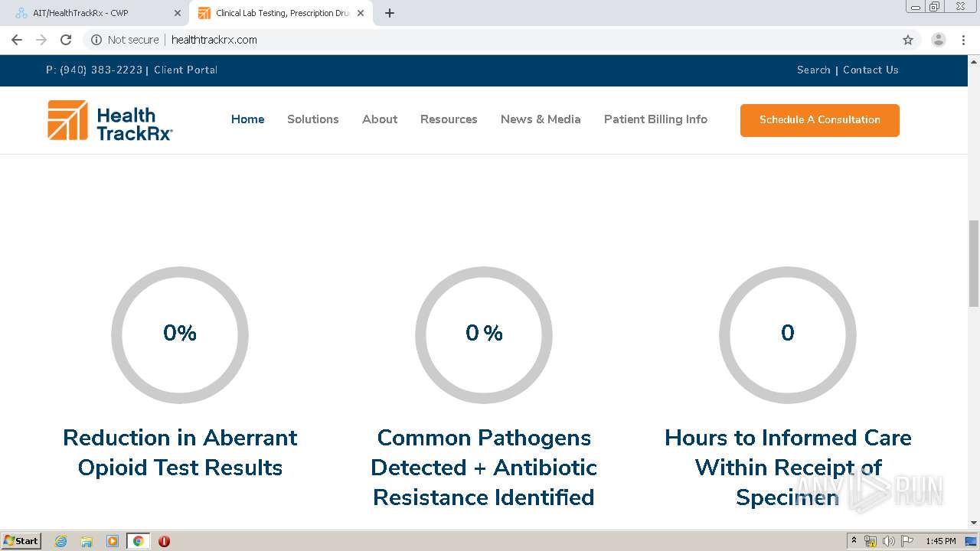This screenshot has width=980, height=551.
Task: Open the About menu
Action: tap(380, 119)
